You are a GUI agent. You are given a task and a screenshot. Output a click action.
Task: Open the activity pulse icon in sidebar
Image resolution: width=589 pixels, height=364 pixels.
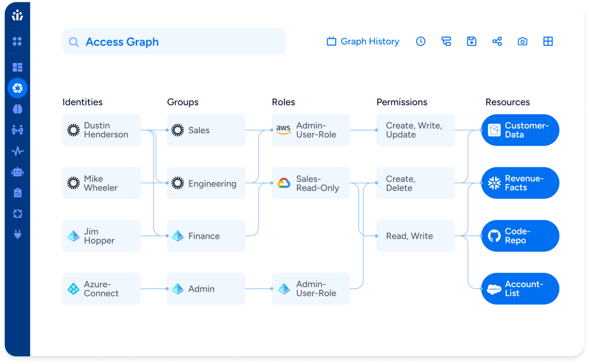click(17, 151)
